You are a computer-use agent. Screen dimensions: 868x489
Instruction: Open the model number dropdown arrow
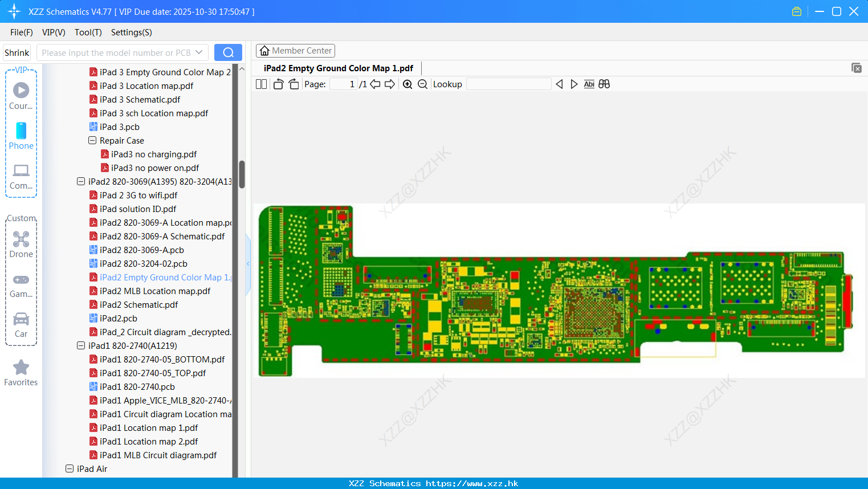click(x=199, y=52)
